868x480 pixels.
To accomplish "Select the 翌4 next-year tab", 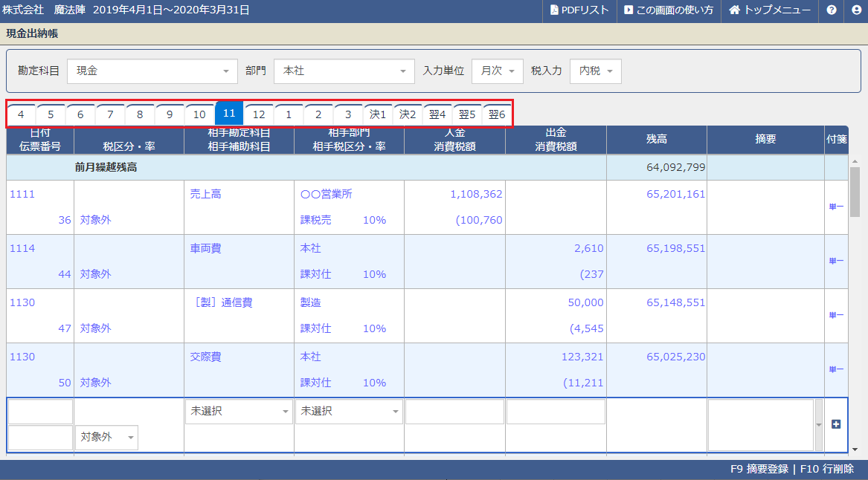I will [437, 114].
